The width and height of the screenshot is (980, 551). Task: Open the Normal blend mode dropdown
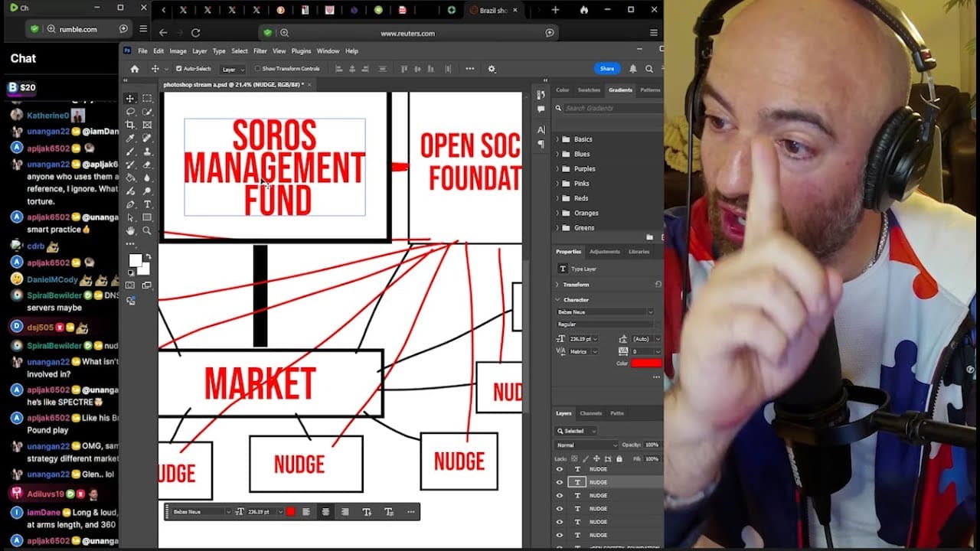587,445
